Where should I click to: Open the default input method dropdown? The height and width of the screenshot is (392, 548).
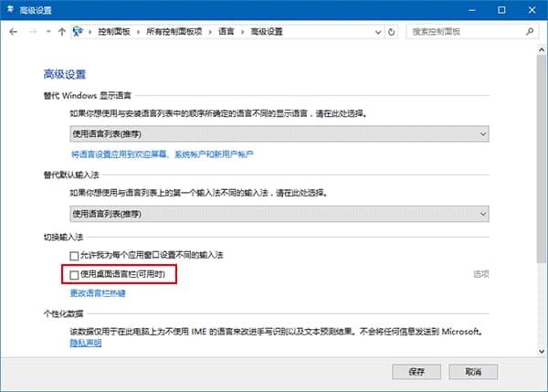point(279,214)
